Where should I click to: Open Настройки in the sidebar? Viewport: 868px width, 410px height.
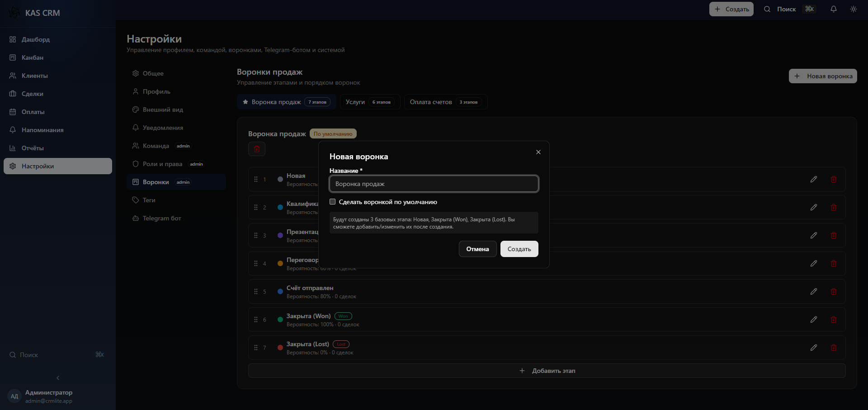58,166
